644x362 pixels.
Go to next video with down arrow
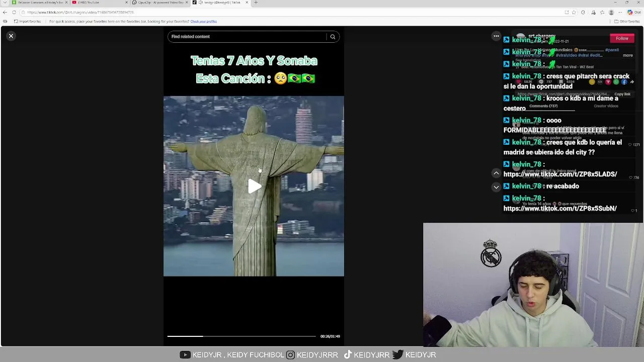pos(496,187)
